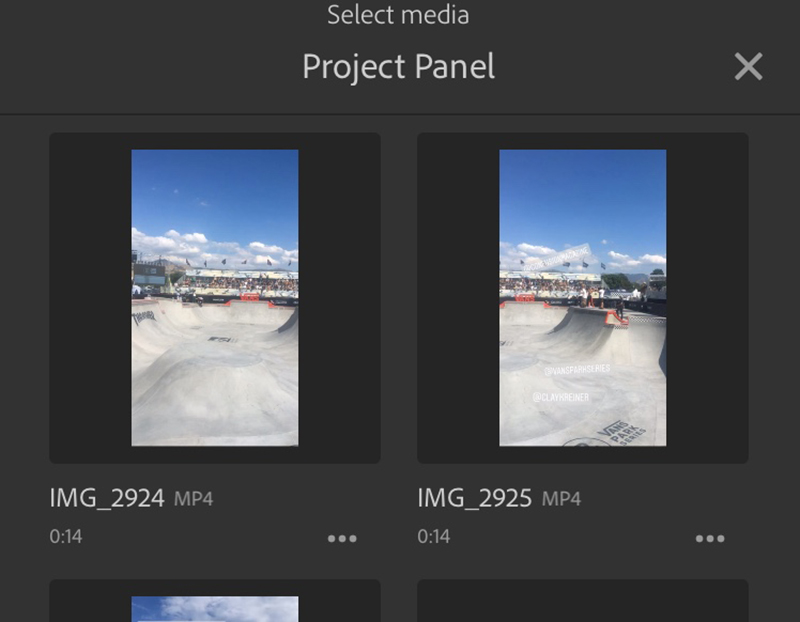The image size is (800, 622).
Task: Click the blue sky in IMG_2924 preview
Action: pyautogui.click(x=214, y=190)
